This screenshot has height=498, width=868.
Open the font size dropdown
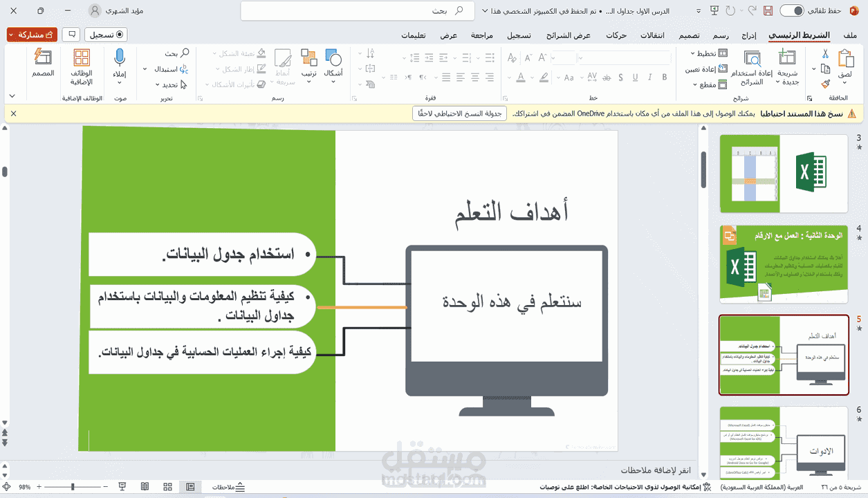[x=563, y=58]
